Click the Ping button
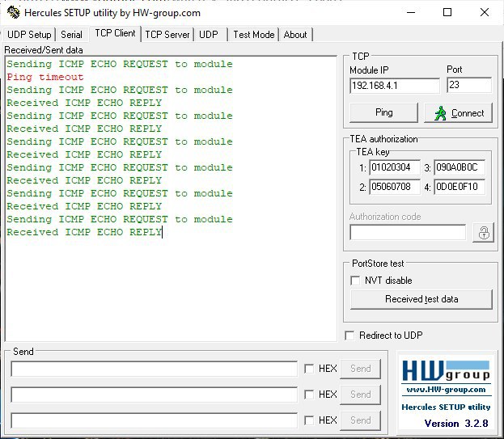504x439 pixels. (383, 112)
